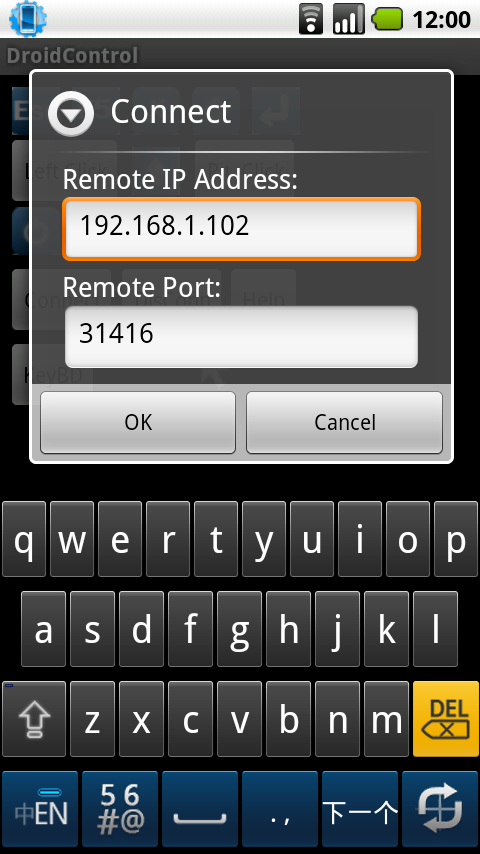Tap the period comma key
The height and width of the screenshot is (854, 480).
(280, 808)
